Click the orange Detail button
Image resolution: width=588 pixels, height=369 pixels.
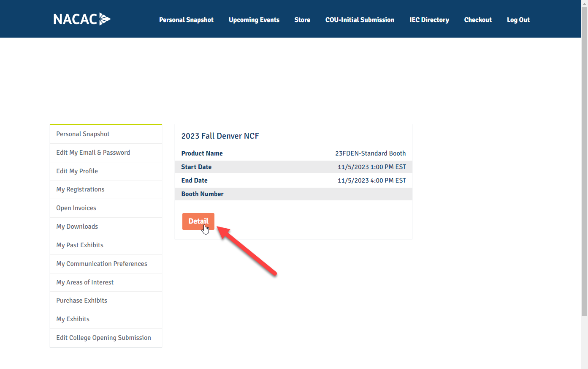pos(198,221)
